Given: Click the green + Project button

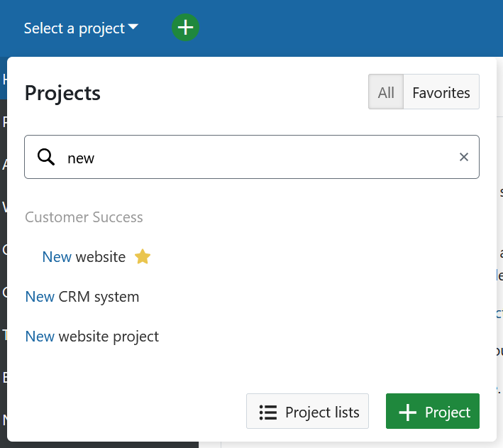Looking at the screenshot, I should click(x=432, y=412).
